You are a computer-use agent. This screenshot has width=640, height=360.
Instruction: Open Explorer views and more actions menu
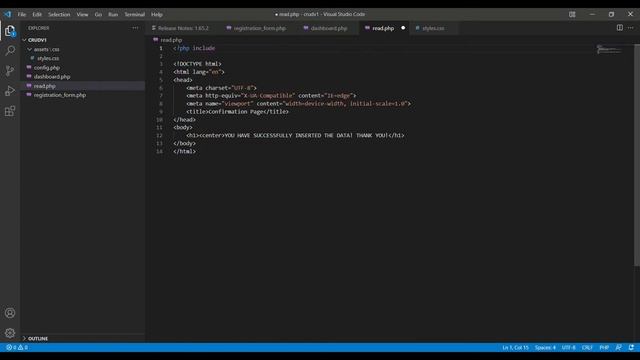point(135,28)
